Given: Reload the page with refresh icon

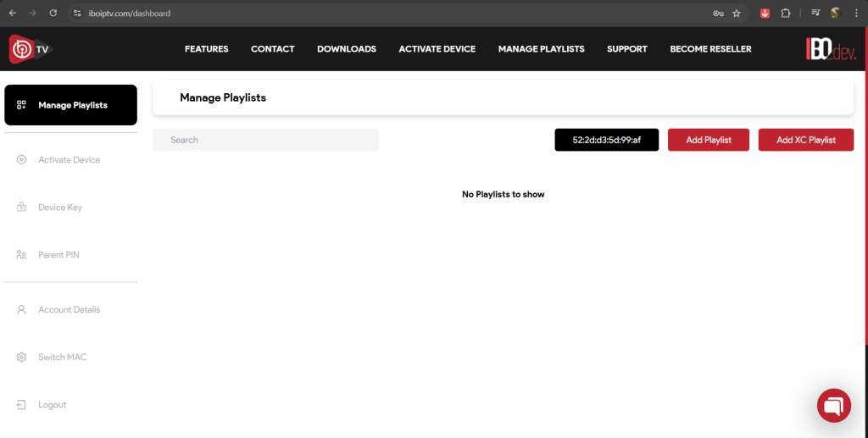Looking at the screenshot, I should tap(53, 14).
